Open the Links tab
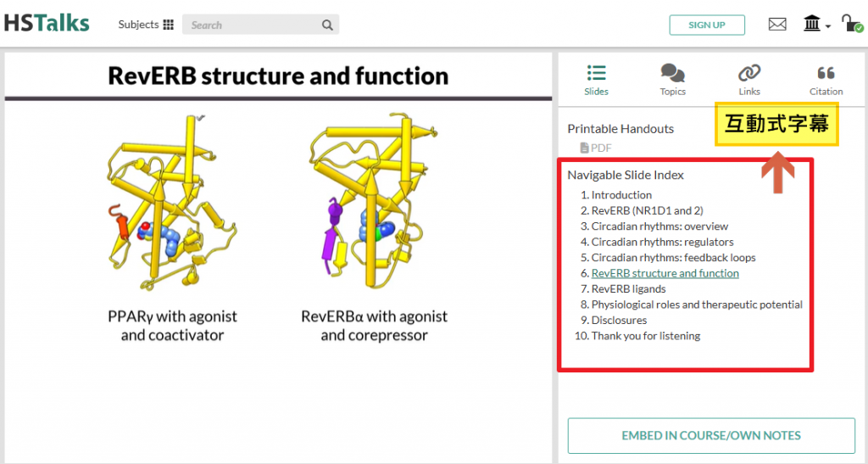The height and width of the screenshot is (464, 868). pos(749,79)
